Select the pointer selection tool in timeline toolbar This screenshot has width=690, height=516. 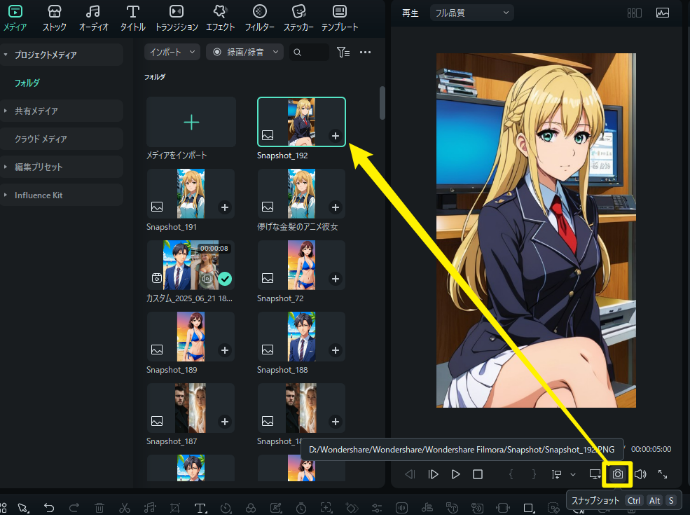click(23, 508)
